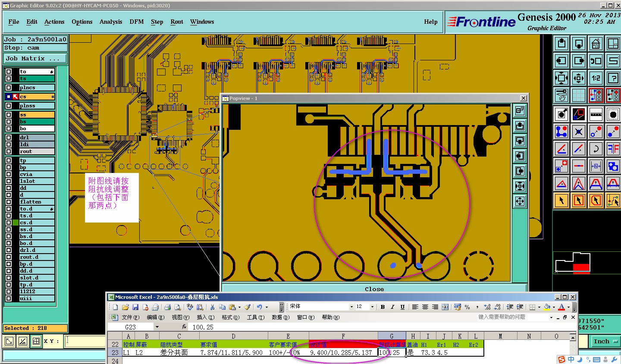Click the Excel formula bar showing 100.25
This screenshot has width=621, height=364.
(x=382, y=327)
